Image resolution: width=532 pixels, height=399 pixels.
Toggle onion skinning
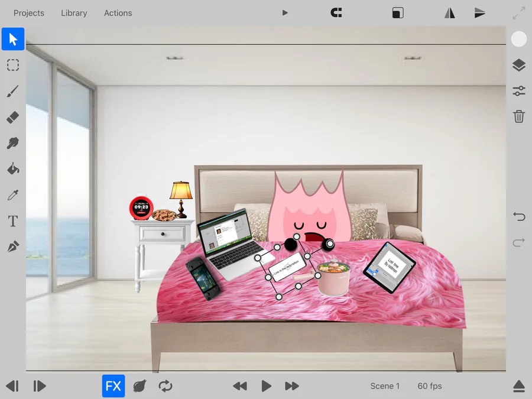pos(140,386)
